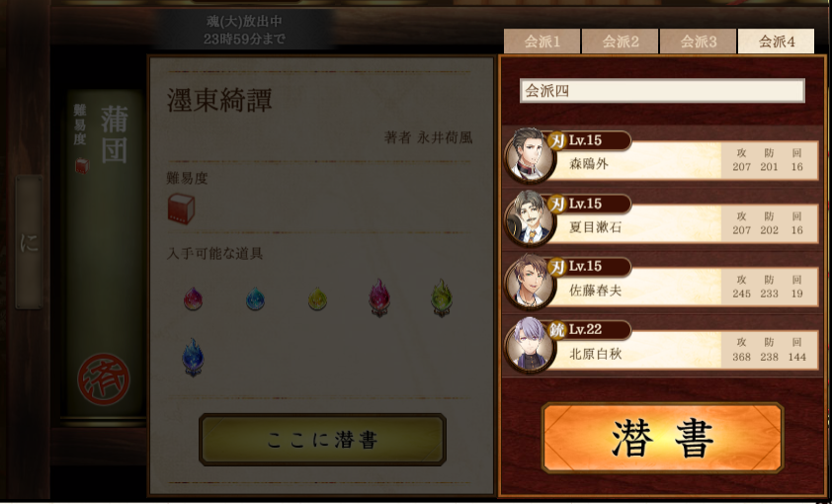The width and height of the screenshot is (832, 504).
Task: Select the blue flame soul icon
Action: tap(193, 357)
